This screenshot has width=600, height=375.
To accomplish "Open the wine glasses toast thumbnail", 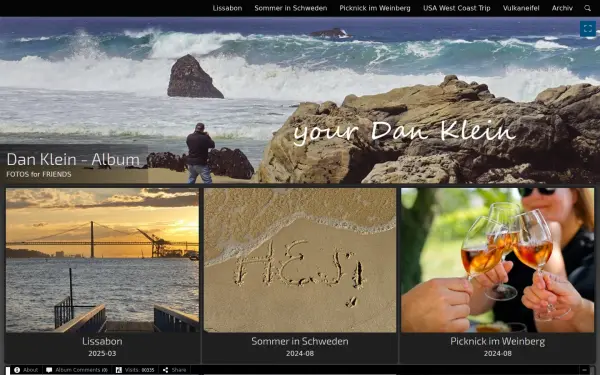I will click(x=497, y=260).
